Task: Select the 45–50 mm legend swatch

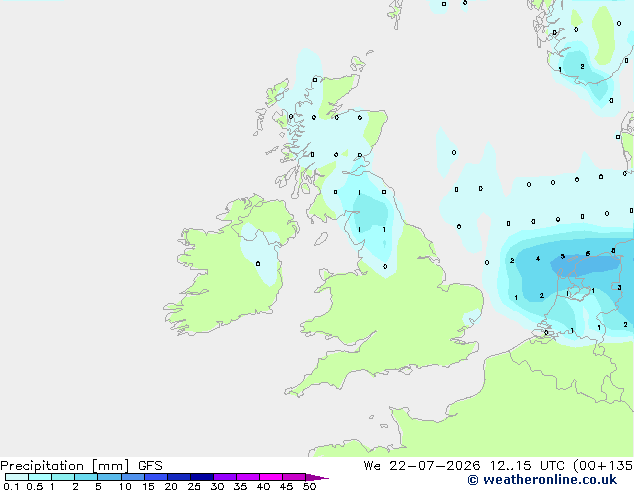Action: pos(294,477)
